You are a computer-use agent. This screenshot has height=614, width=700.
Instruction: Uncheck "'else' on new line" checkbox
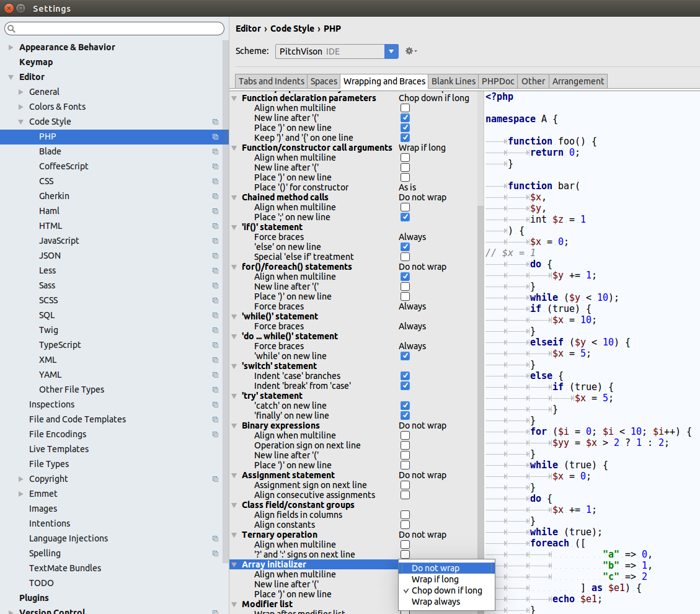point(405,247)
